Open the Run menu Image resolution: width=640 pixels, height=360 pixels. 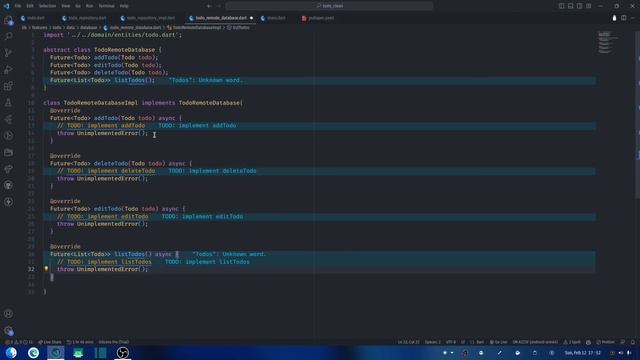point(89,6)
